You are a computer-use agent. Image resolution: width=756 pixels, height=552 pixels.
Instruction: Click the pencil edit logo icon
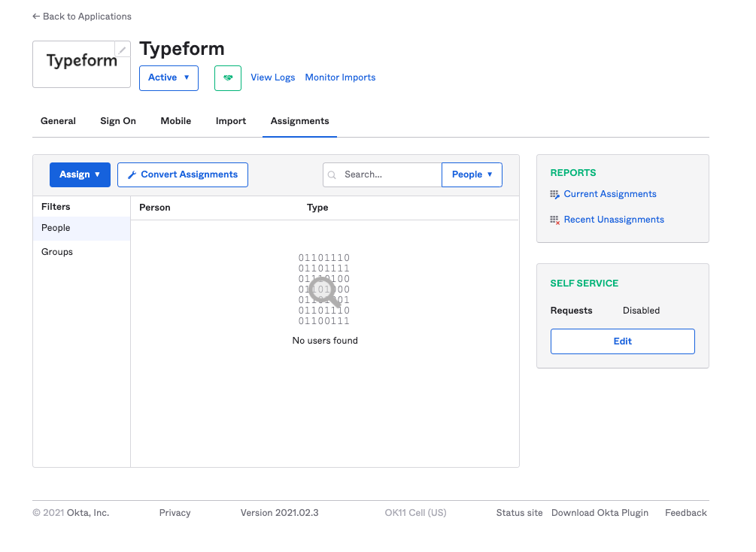point(123,49)
